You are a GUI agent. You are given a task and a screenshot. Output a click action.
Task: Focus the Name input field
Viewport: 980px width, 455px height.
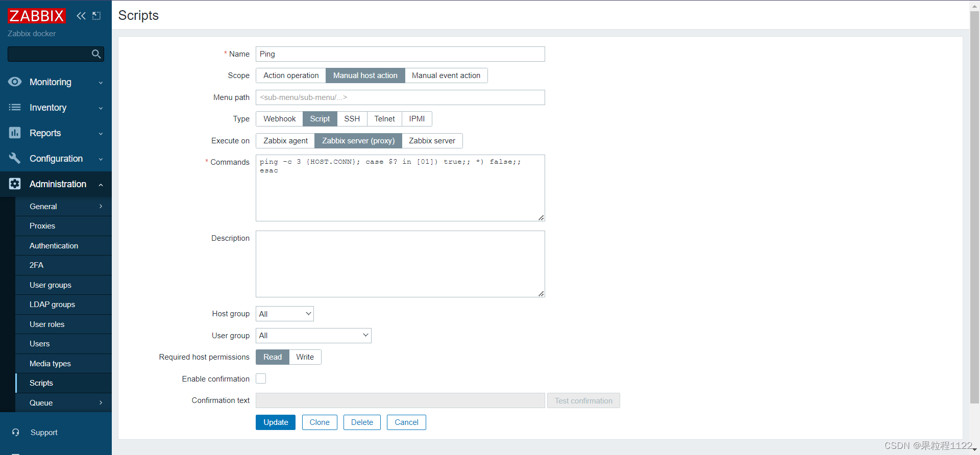click(400, 54)
